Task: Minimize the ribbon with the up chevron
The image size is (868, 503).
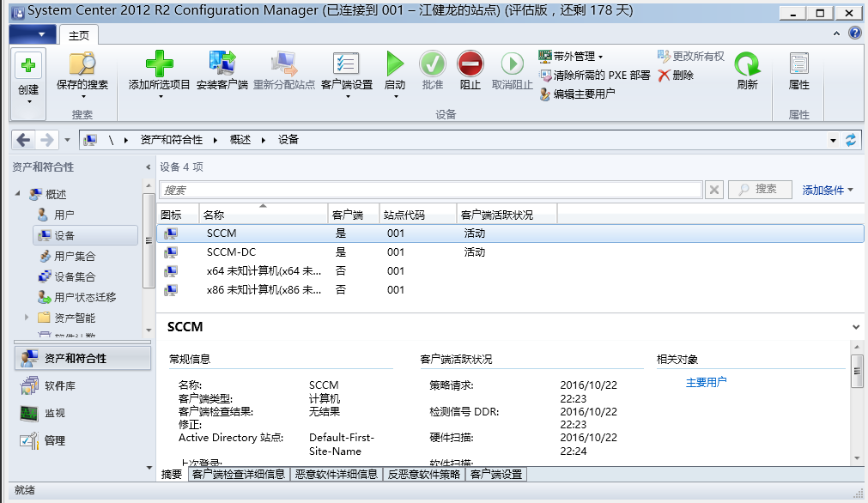Action: [x=836, y=33]
